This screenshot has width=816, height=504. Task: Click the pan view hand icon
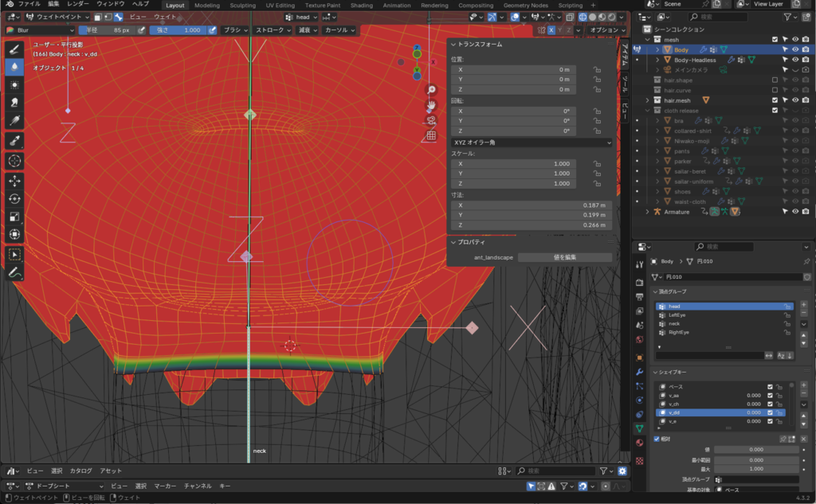click(x=431, y=105)
